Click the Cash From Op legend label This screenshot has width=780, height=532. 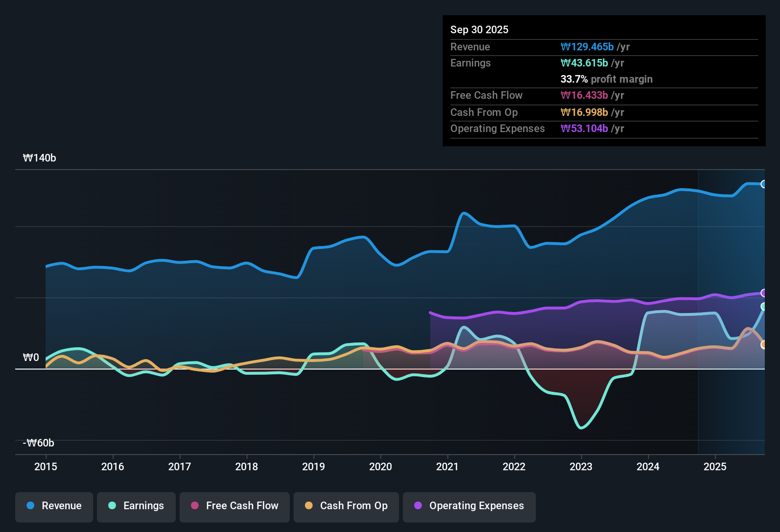(x=354, y=506)
